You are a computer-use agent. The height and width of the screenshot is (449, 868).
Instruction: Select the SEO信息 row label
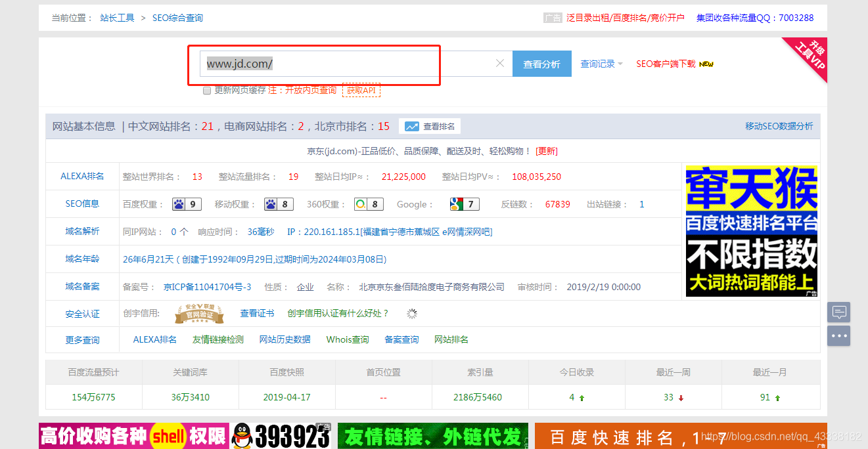82,203
